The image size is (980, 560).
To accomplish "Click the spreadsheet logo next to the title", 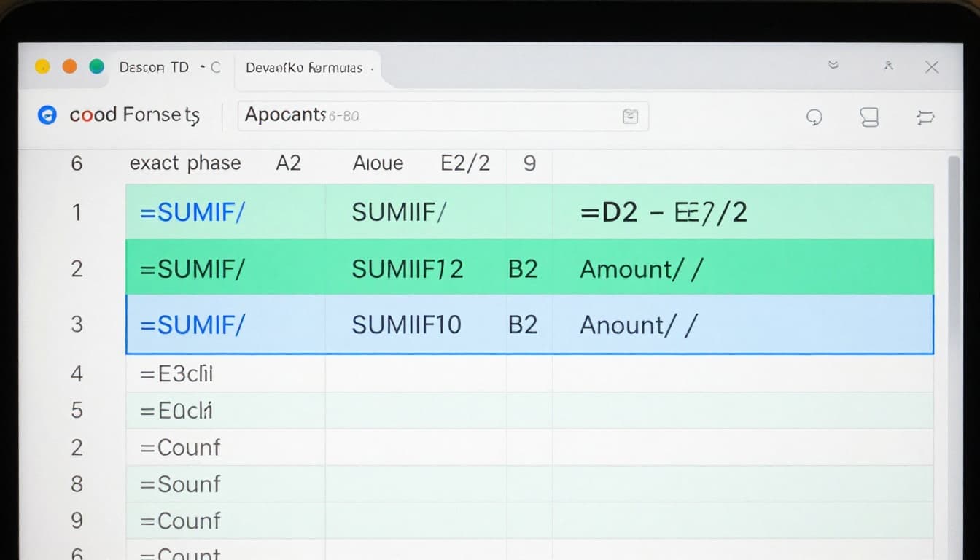I will point(46,115).
